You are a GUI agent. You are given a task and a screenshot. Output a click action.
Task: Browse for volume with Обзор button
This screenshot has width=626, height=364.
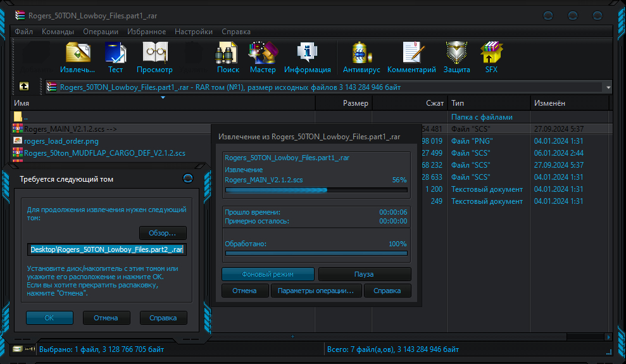(163, 233)
